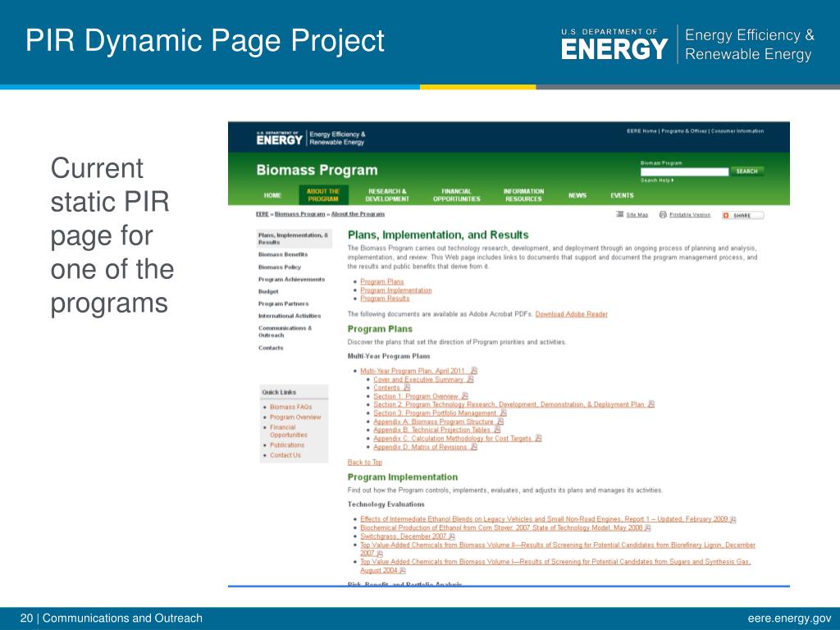The width and height of the screenshot is (840, 630).
Task: Open the Home tab in Biomass navigation
Action: (272, 195)
